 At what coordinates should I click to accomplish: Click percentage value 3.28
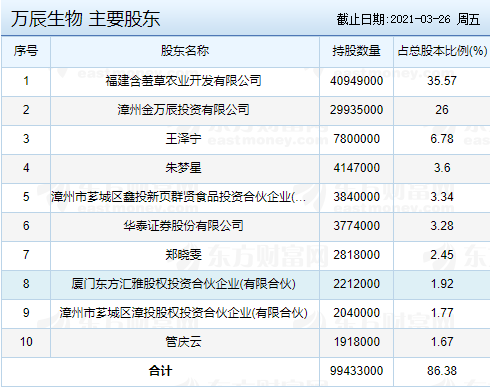pyautogui.click(x=442, y=226)
